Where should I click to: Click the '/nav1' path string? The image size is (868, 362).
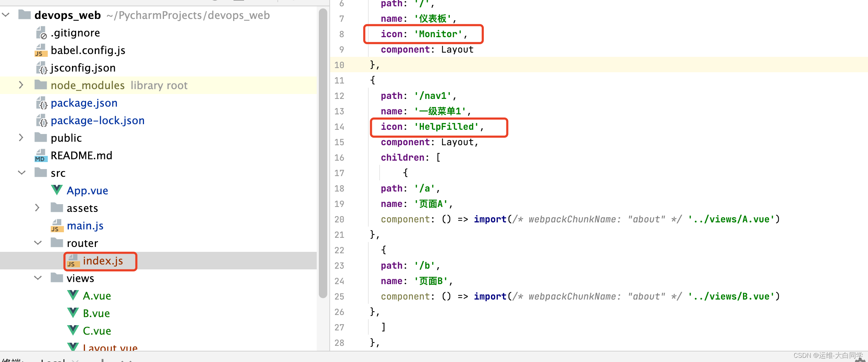(433, 96)
